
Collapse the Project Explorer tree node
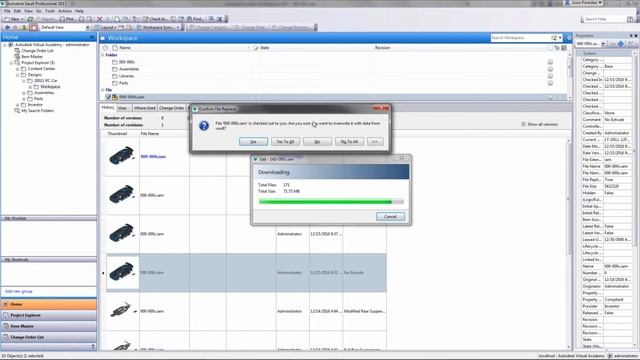point(11,63)
